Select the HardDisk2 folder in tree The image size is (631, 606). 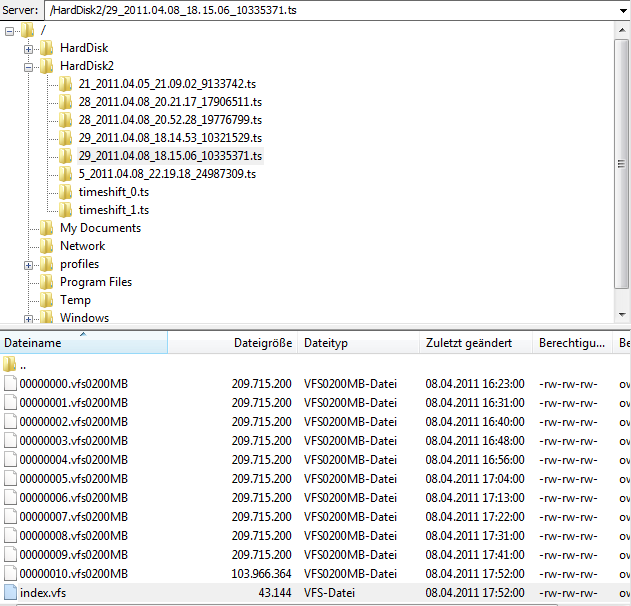87,66
